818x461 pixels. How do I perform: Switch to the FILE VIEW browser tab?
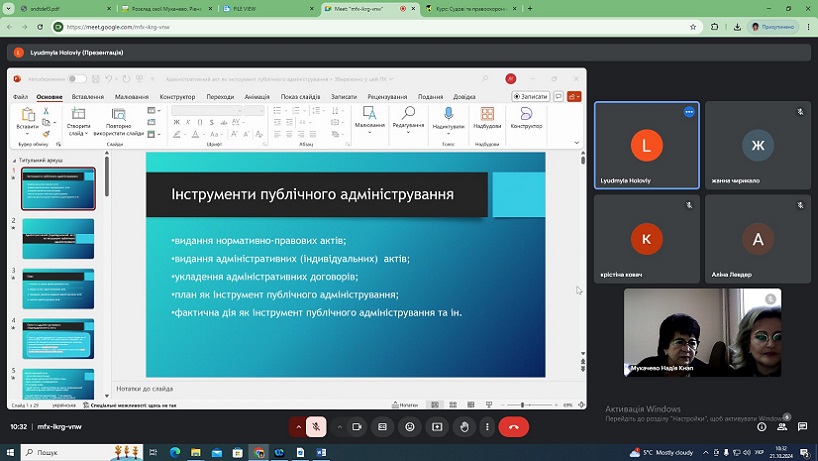point(269,8)
